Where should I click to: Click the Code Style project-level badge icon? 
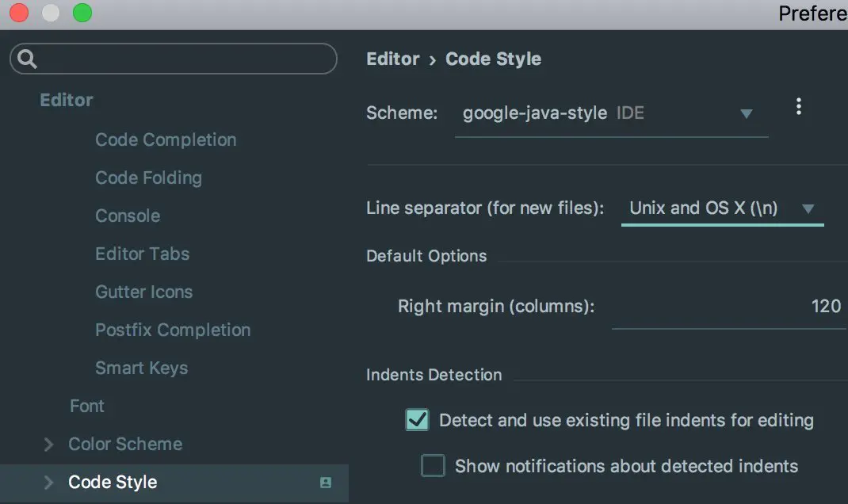pyautogui.click(x=326, y=483)
